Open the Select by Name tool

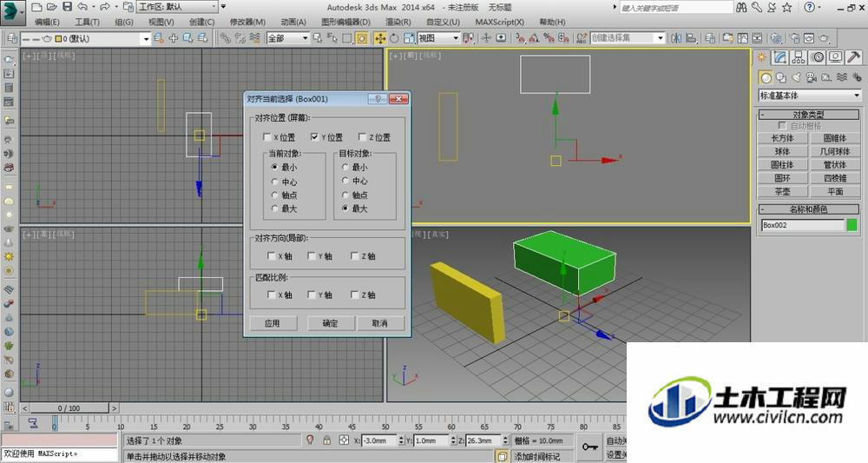coord(332,38)
